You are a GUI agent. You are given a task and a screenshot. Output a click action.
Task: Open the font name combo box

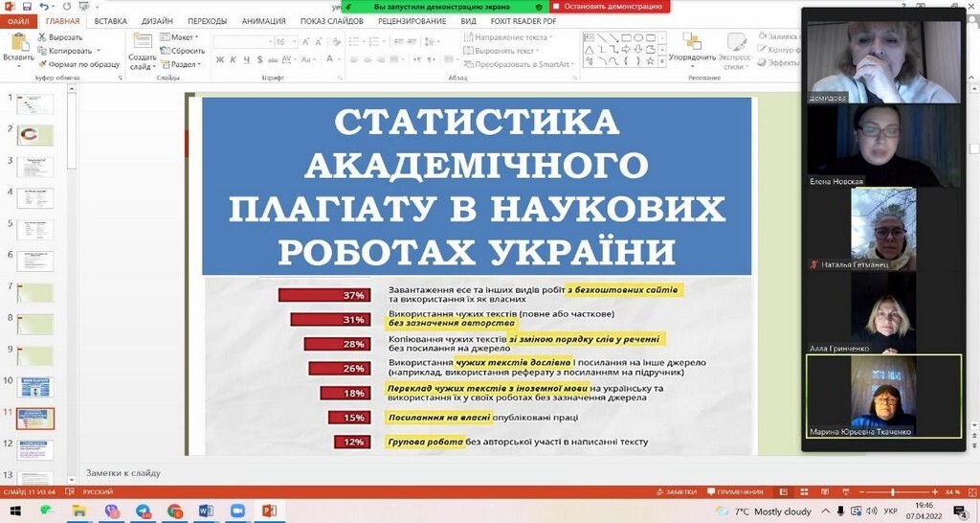[x=242, y=42]
